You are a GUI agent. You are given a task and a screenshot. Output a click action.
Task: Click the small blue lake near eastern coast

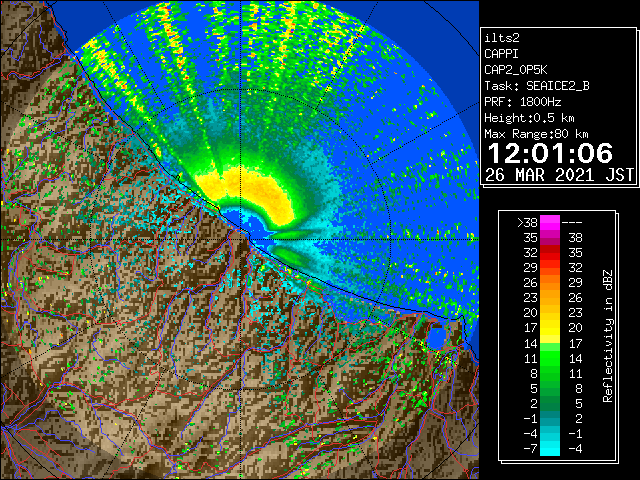pos(437,337)
